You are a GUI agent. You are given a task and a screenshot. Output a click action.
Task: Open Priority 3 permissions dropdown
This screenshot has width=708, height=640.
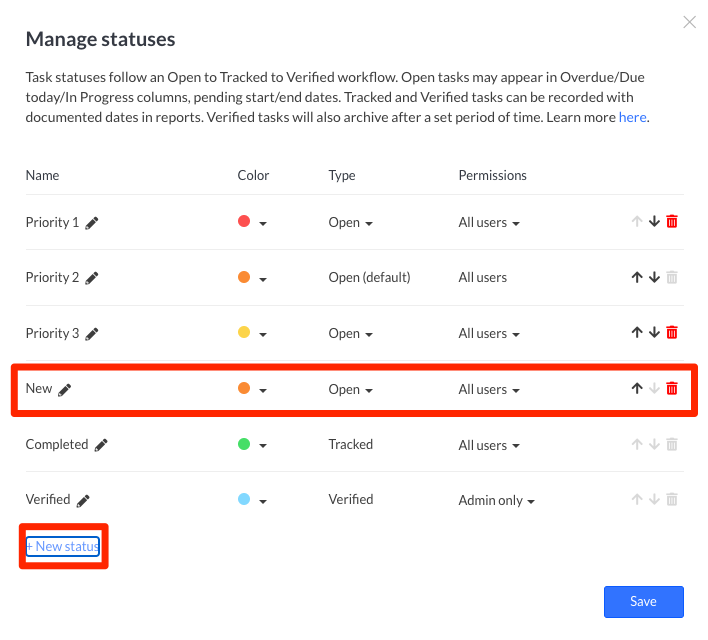click(x=489, y=334)
